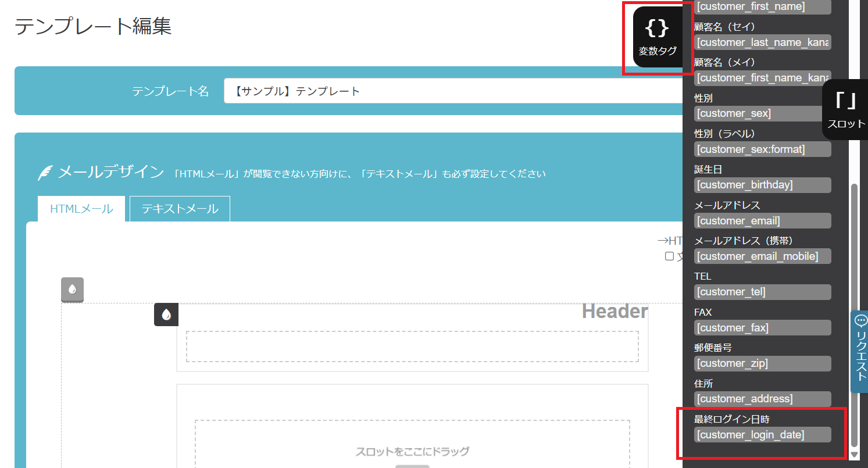Click the dark droplet icon beside Header
The image size is (868, 468).
166,315
